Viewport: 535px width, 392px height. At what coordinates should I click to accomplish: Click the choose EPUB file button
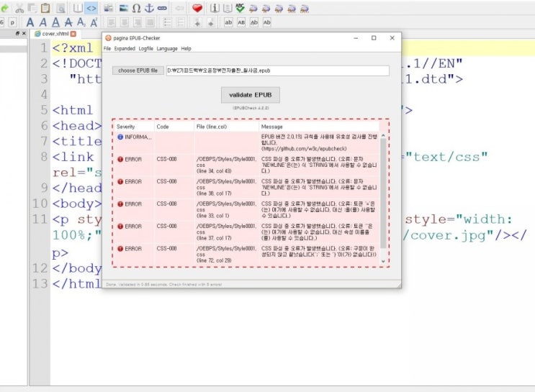(138, 70)
